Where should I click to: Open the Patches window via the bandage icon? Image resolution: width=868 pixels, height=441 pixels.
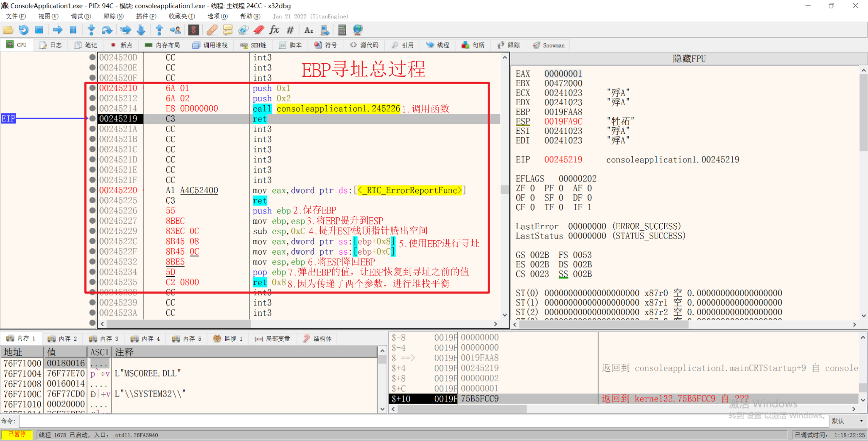(x=212, y=30)
